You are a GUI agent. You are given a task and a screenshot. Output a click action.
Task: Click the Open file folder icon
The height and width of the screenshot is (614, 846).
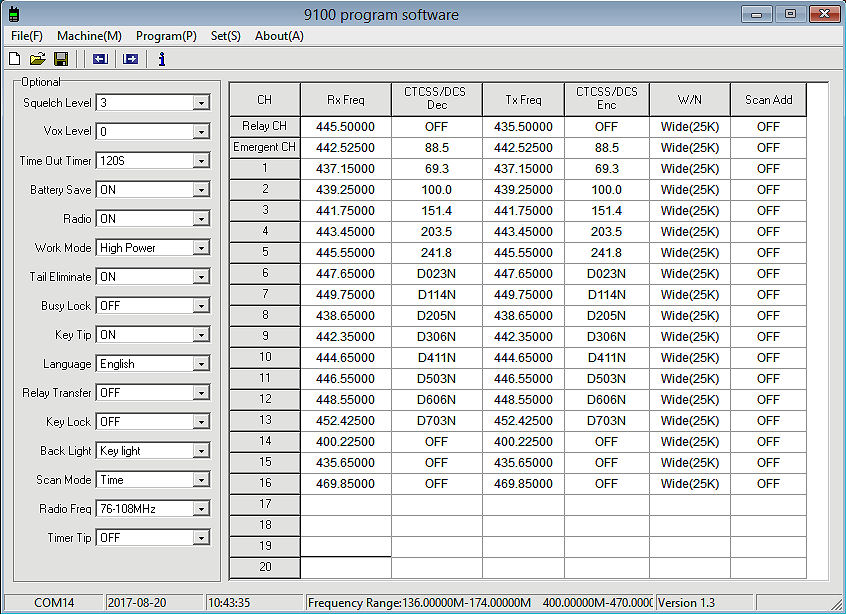click(x=37, y=59)
